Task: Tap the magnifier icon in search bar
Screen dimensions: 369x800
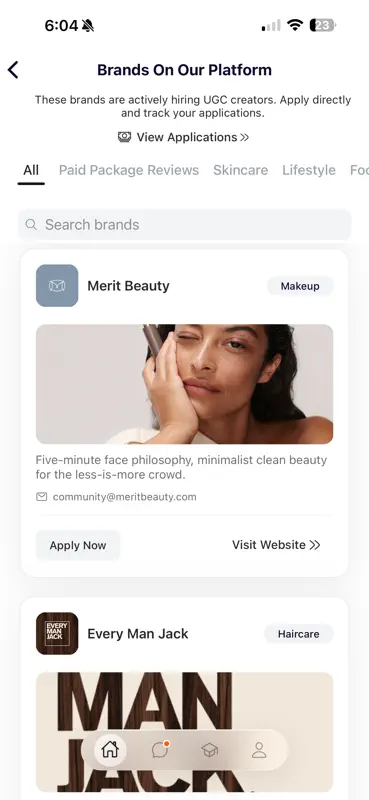Action: 31,224
